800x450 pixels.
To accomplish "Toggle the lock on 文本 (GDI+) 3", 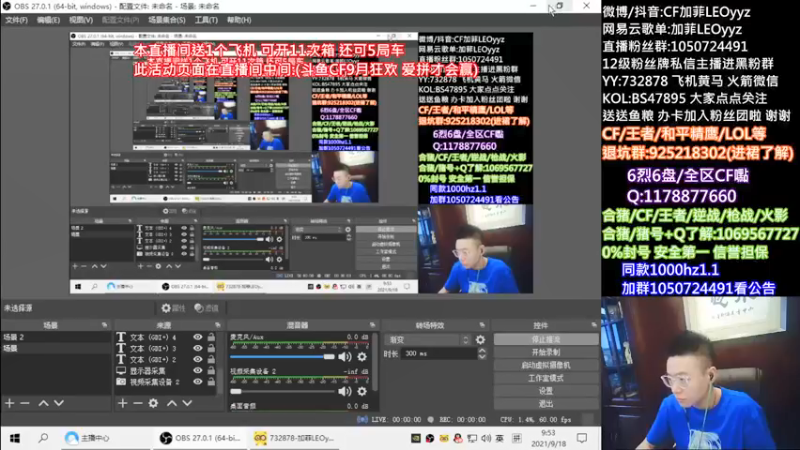I will pyautogui.click(x=211, y=348).
